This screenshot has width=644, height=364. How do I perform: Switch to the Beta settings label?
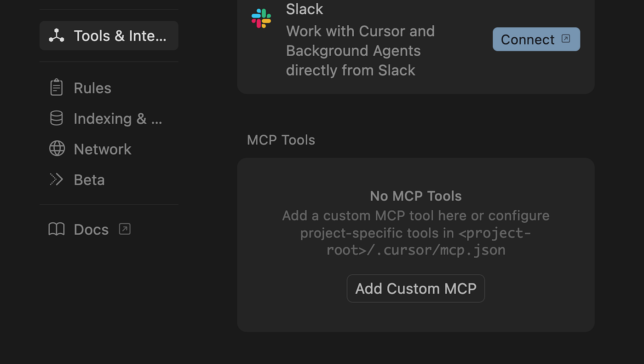(89, 180)
